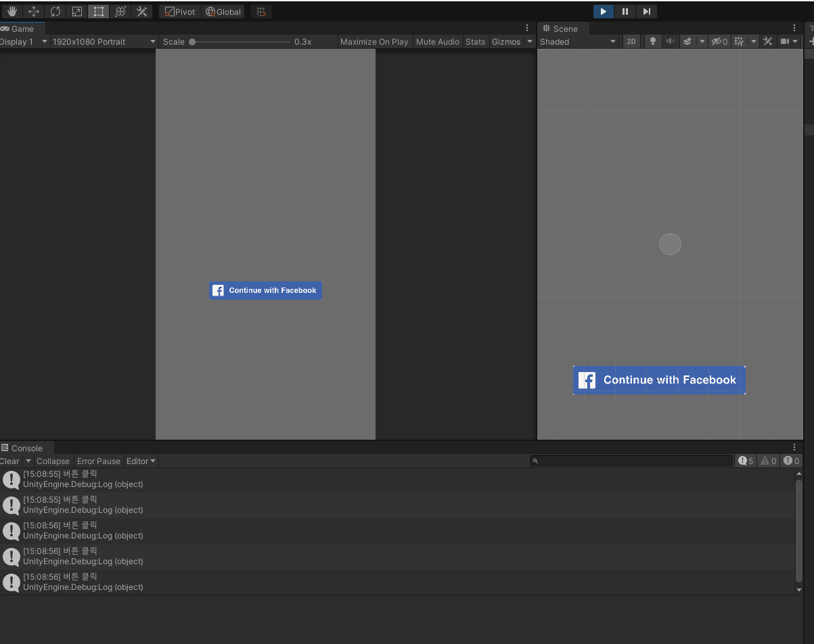Toggle error message filter in Console

[791, 461]
